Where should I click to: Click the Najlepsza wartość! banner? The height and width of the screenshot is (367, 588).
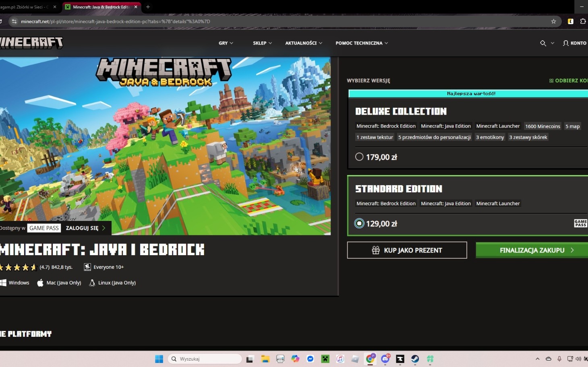[x=468, y=93]
